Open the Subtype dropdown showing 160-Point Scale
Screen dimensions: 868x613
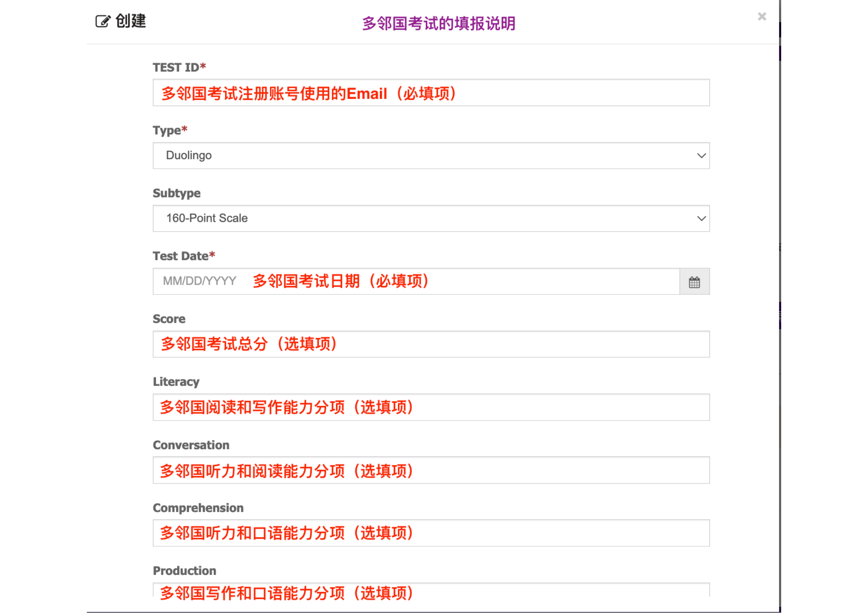coord(431,219)
